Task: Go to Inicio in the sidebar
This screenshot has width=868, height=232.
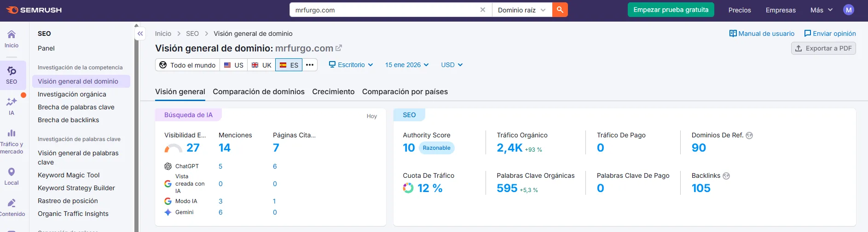Action: coord(12,39)
